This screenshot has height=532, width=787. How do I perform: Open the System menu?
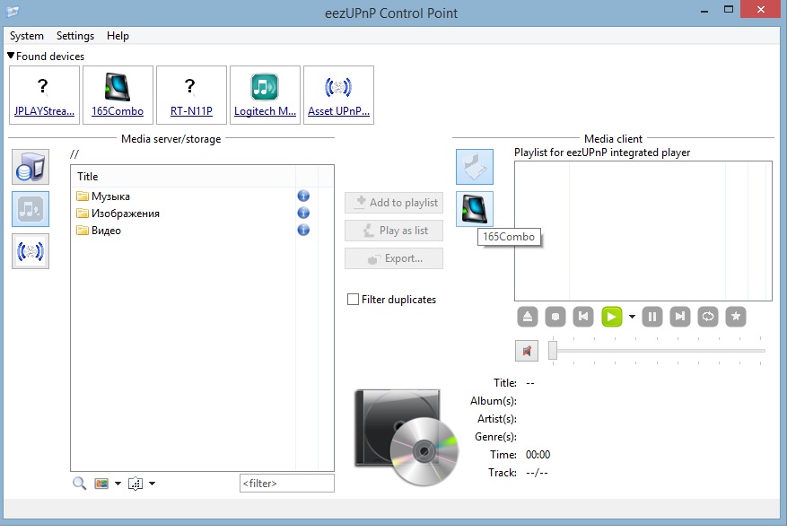[x=27, y=36]
